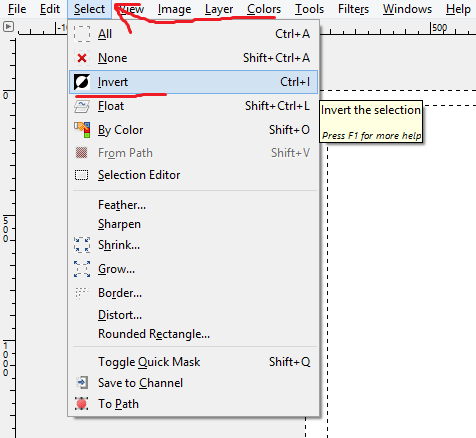Click the Select menu in menu bar
476x438 pixels.
pyautogui.click(x=89, y=9)
